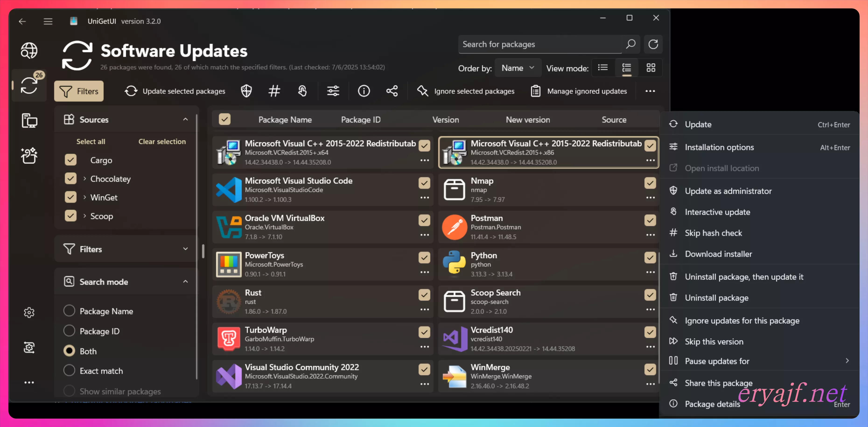The width and height of the screenshot is (868, 427).
Task: Open the Discover Packages globe icon
Action: tap(29, 51)
